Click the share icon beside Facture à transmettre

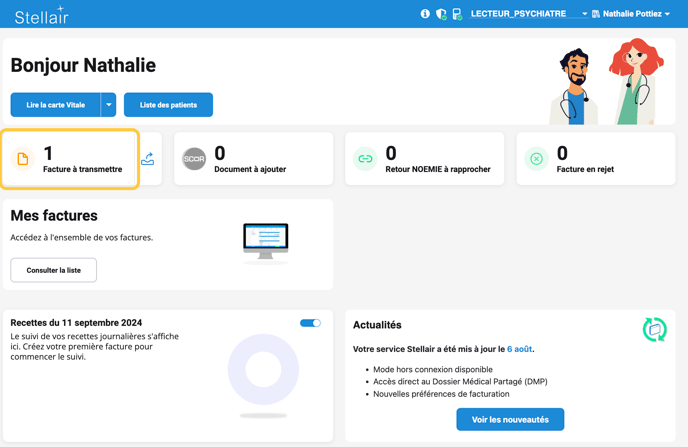coord(148,159)
